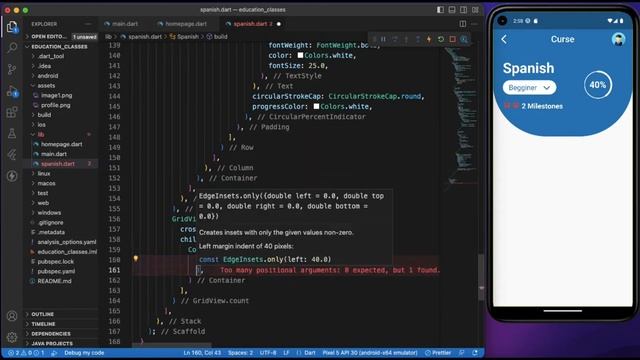This screenshot has height=360, width=640.
Task: Click Debug my code in status bar
Action: [84, 353]
